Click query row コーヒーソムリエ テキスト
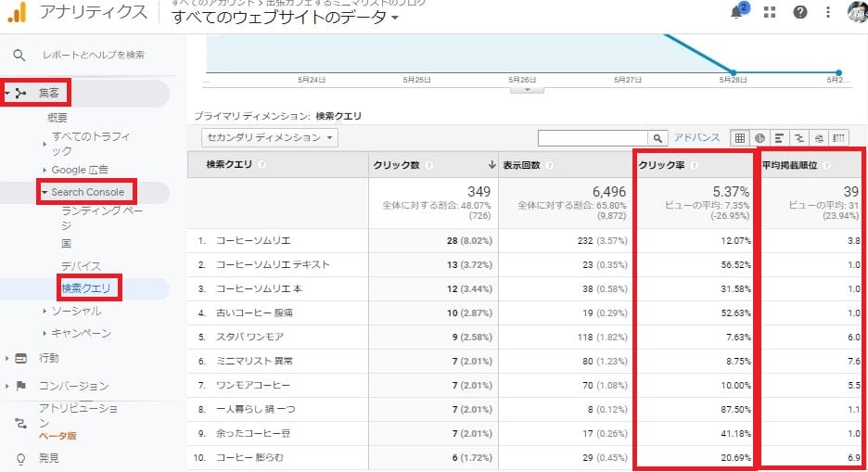The width and height of the screenshot is (868, 472). (x=273, y=264)
